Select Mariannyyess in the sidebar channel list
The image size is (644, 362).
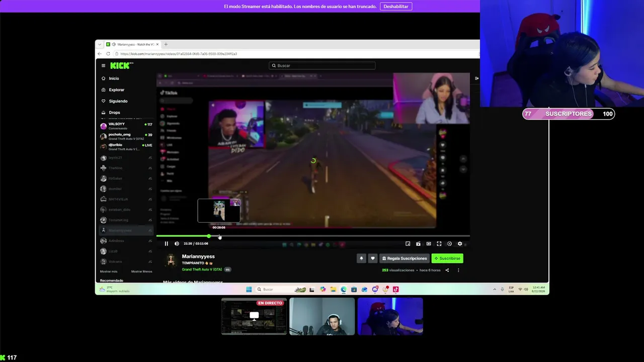(x=126, y=230)
